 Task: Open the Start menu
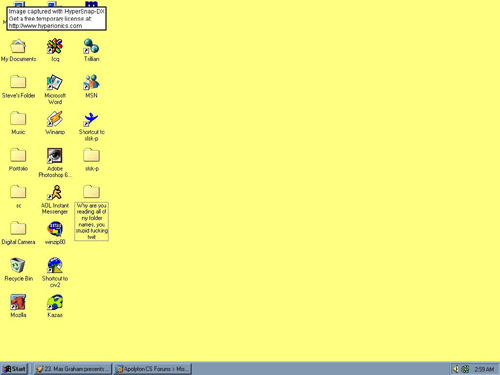coord(14,369)
